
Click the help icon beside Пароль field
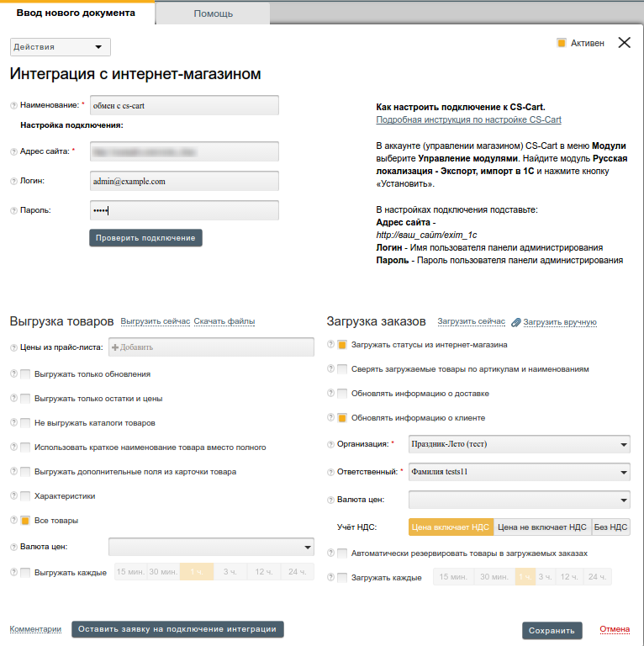click(13, 210)
